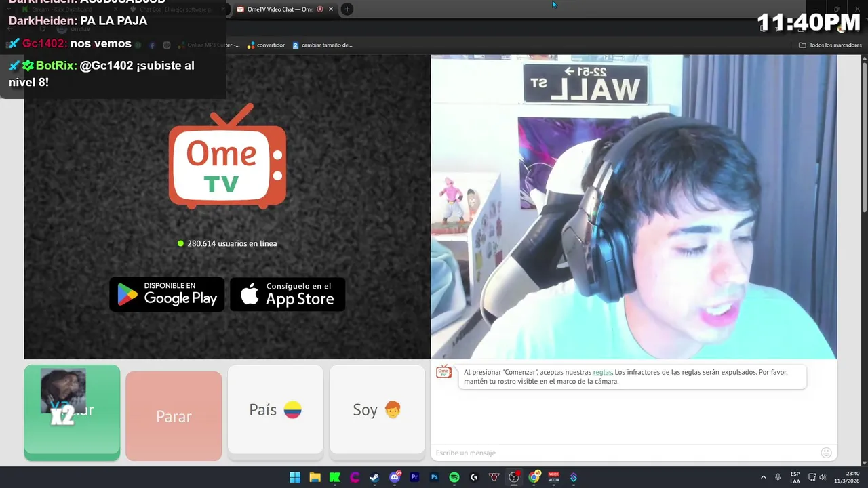The height and width of the screenshot is (488, 868).
Task: Open Todos los marcadores folder
Action: [x=830, y=45]
